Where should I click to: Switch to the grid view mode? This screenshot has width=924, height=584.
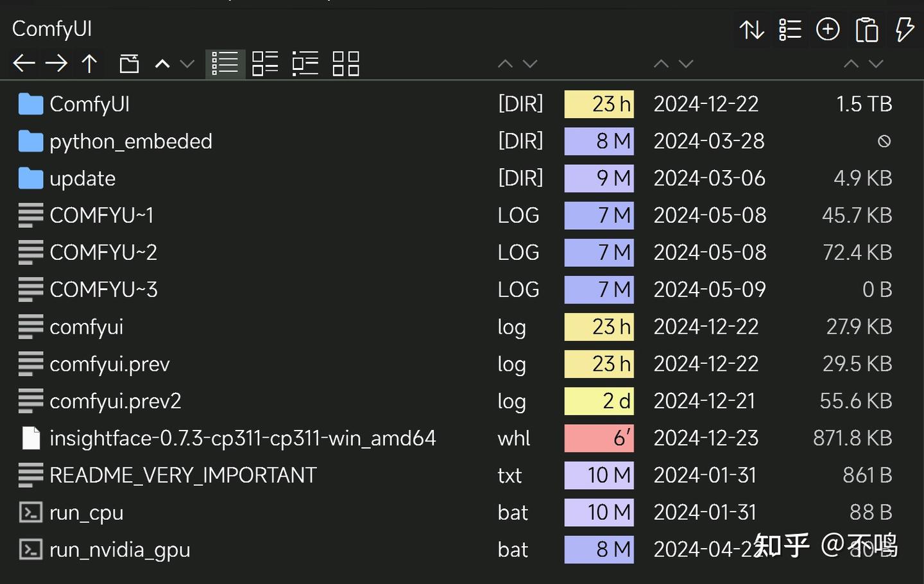click(x=345, y=63)
